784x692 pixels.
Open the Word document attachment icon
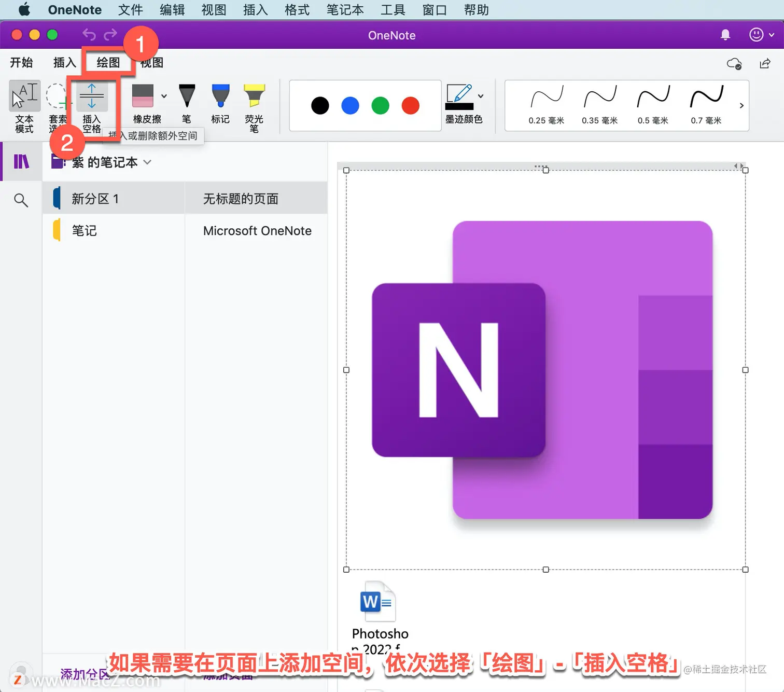tap(378, 602)
